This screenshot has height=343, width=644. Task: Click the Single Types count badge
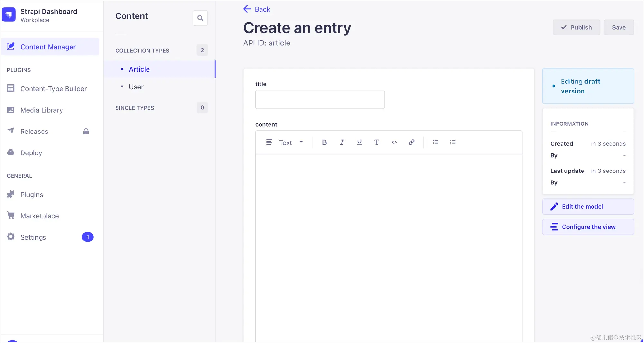[202, 107]
